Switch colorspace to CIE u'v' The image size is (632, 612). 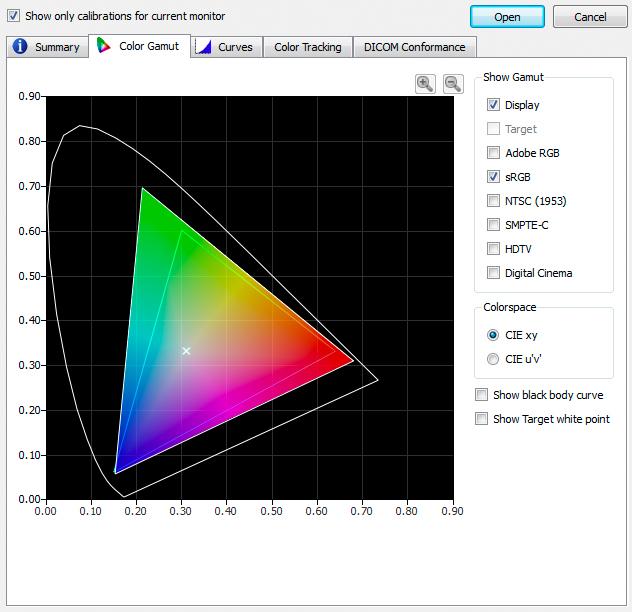pos(493,359)
